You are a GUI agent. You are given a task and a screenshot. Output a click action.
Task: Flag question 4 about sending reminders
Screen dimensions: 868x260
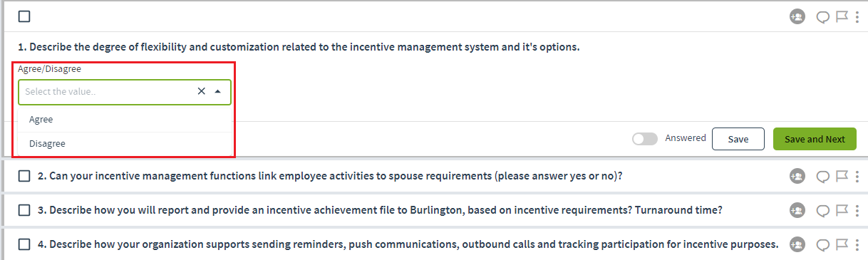pos(842,244)
